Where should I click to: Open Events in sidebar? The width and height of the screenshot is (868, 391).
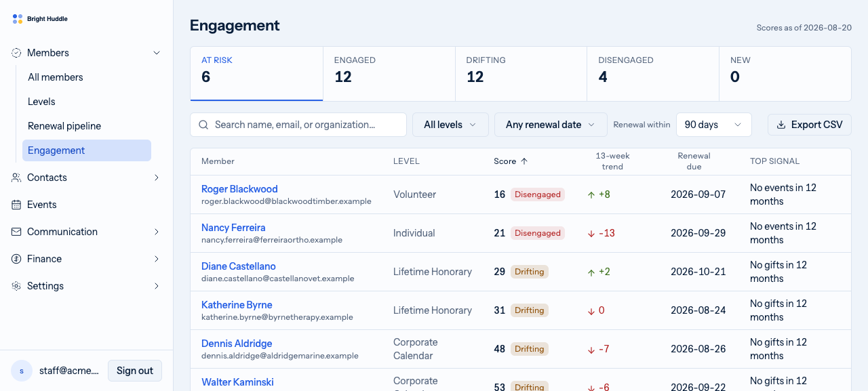pos(87,205)
